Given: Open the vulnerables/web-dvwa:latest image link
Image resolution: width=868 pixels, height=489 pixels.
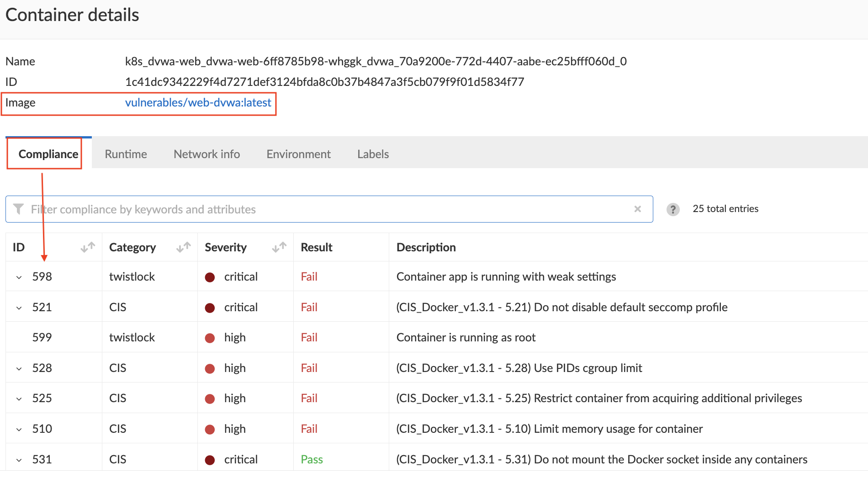Looking at the screenshot, I should click(x=198, y=102).
